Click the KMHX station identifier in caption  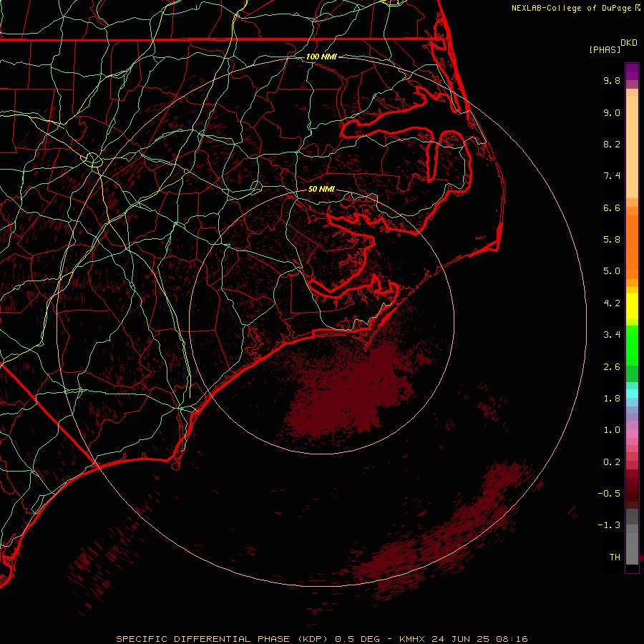tap(414, 639)
